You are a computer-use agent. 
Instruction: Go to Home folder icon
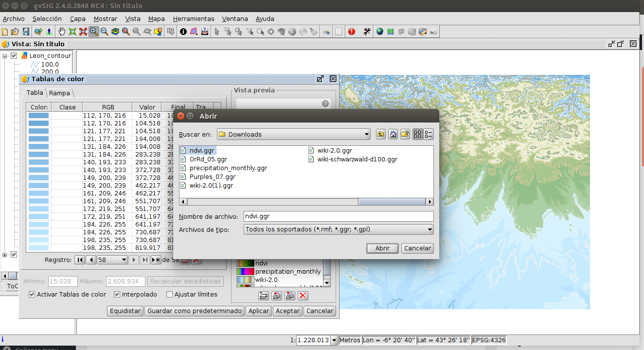[393, 135]
